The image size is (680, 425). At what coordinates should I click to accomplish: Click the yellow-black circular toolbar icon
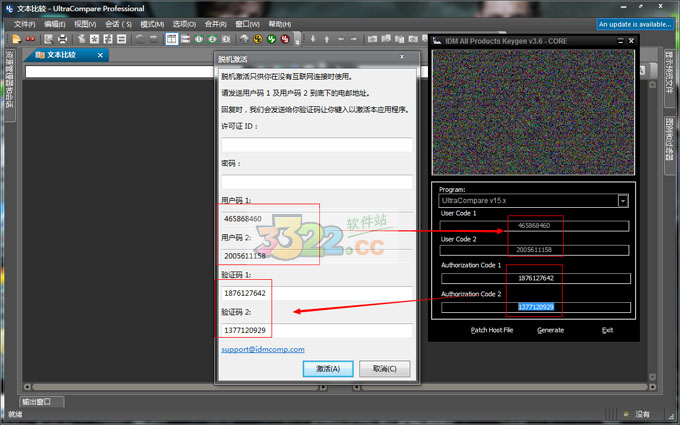[258, 39]
